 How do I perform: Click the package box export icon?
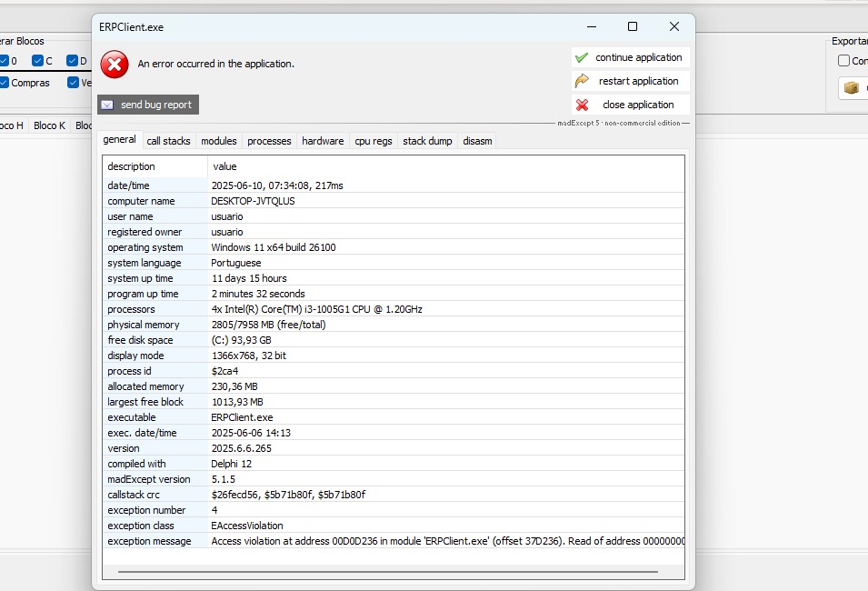(x=852, y=88)
